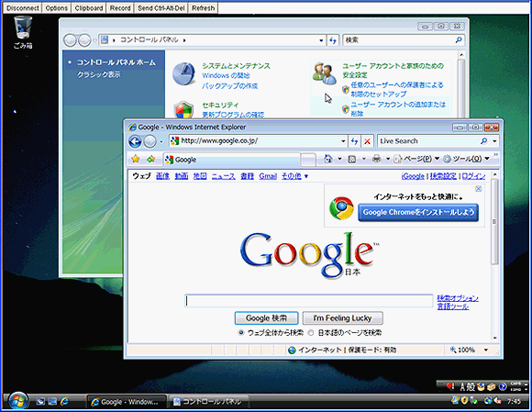
Task: Open the iGoogle link
Action: pos(413,176)
